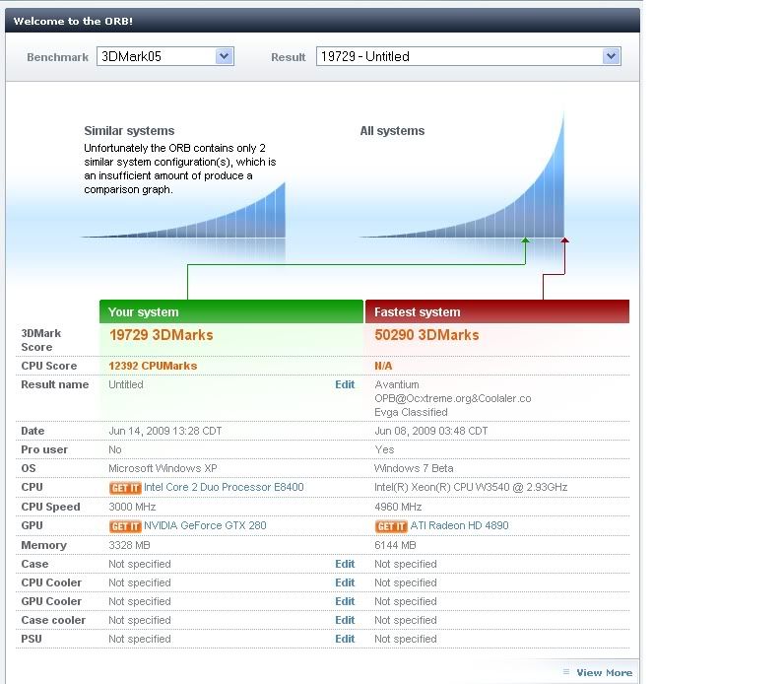
Task: Click the Fastest system red header
Action: coord(497,311)
